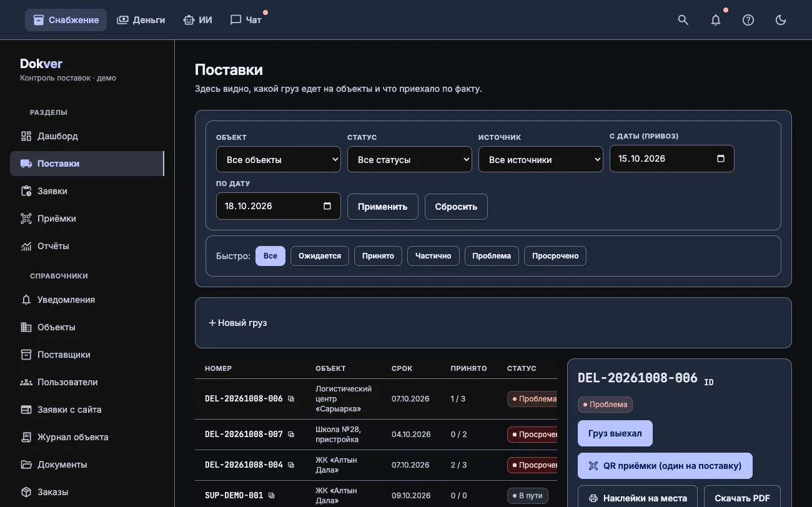Switch to ИИ tab in top bar
812x507 pixels.
click(x=197, y=20)
